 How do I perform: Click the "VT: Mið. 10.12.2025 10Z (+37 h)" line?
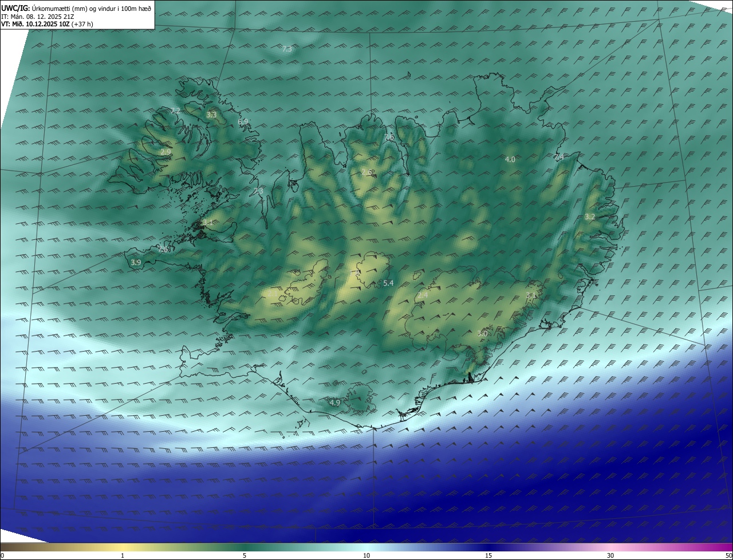[x=47, y=24]
